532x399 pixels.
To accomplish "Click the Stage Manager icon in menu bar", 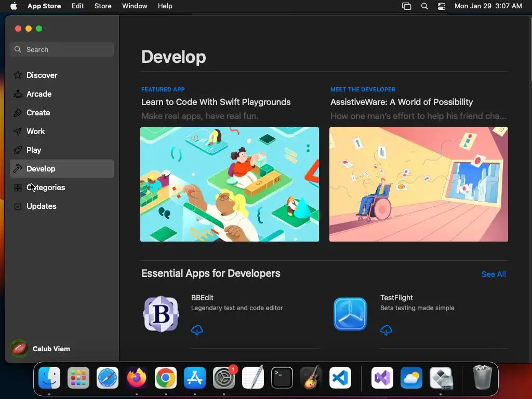I will (x=406, y=6).
